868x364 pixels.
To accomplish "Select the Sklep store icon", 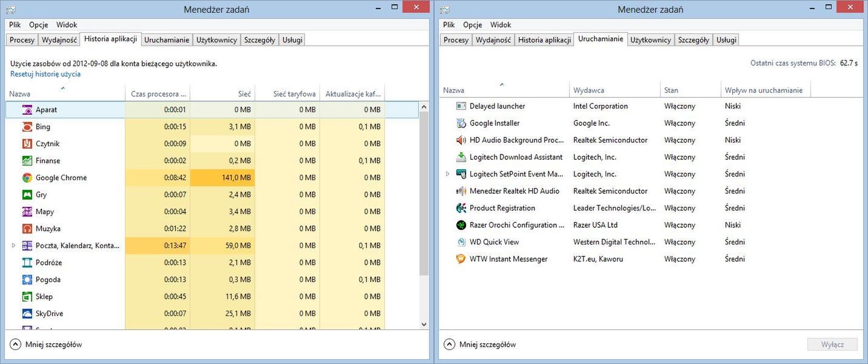I will pyautogui.click(x=27, y=297).
